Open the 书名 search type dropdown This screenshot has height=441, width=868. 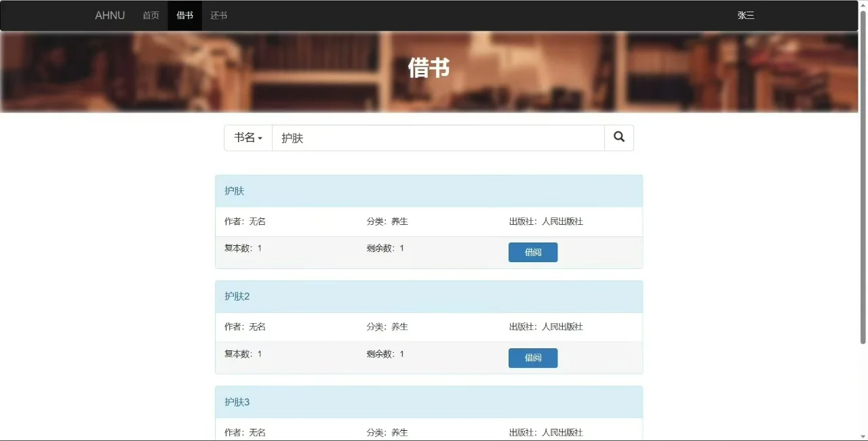(x=248, y=137)
